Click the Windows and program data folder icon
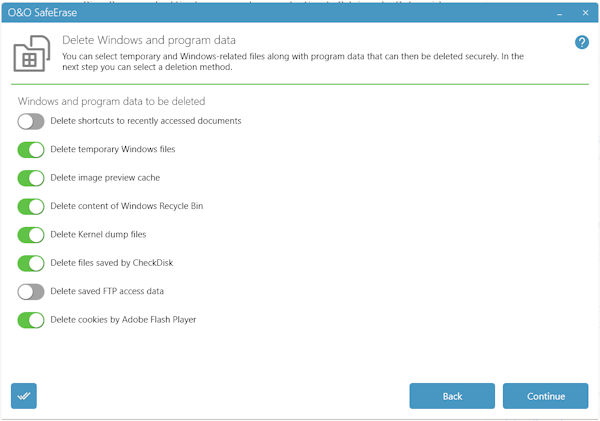600x421 pixels. click(x=32, y=53)
